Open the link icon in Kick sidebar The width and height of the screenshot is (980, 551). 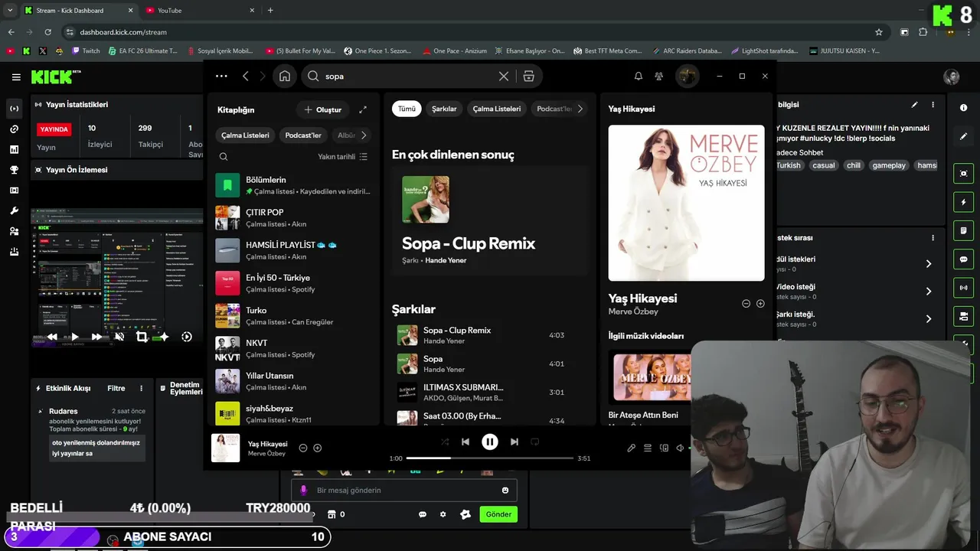point(14,129)
